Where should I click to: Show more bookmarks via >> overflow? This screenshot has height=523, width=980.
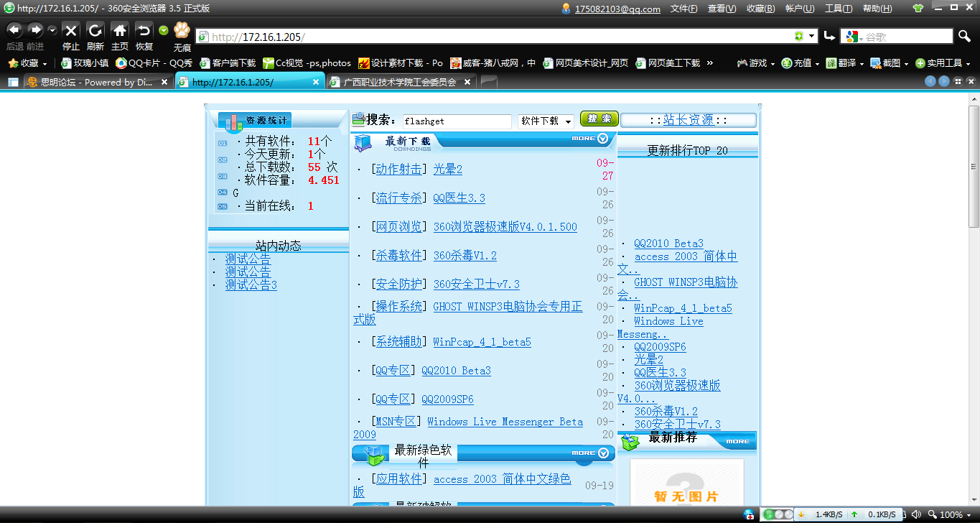(710, 63)
